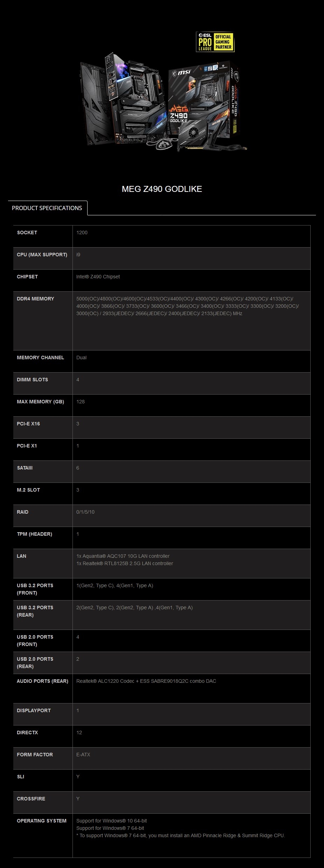Click the MAX MEMORY (GB) label
The height and width of the screenshot is (868, 324).
(40, 402)
